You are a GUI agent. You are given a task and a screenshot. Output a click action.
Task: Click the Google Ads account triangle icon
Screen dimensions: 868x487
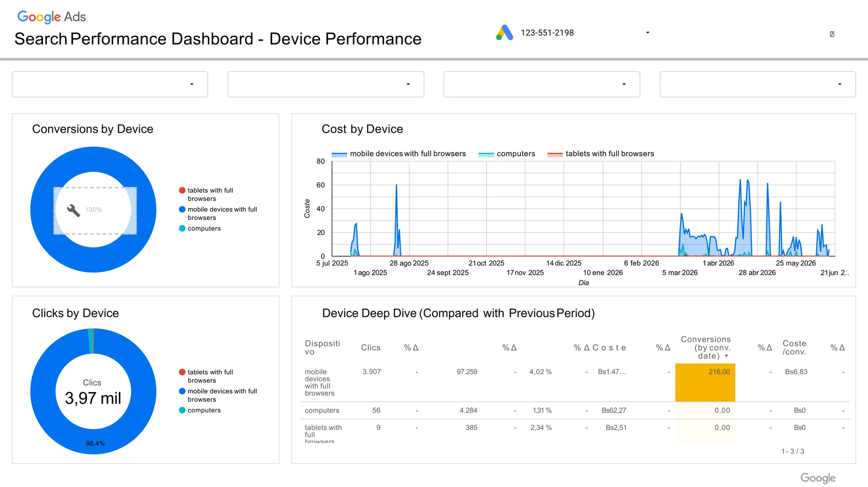coord(505,33)
